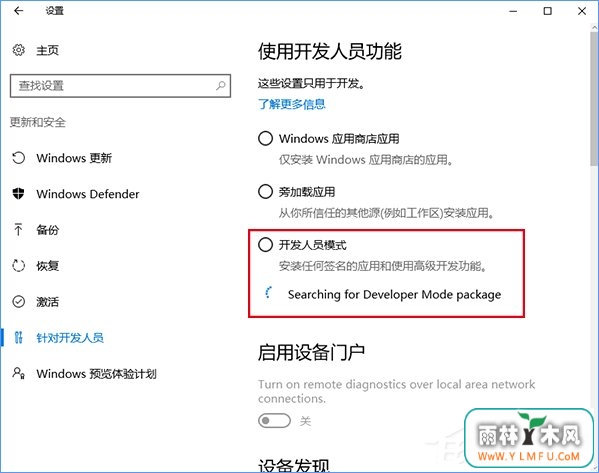Open the 主页 home page
The width and height of the screenshot is (599, 473).
47,50
